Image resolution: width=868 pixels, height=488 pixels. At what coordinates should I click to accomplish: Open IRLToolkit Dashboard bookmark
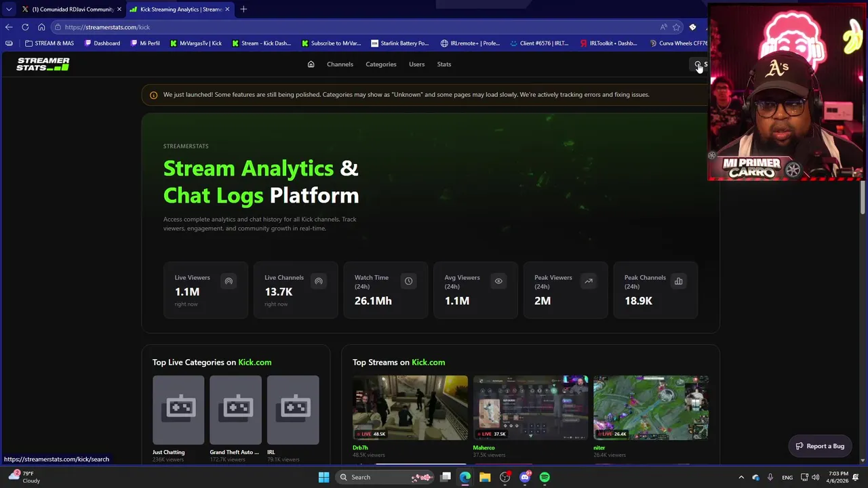608,43
